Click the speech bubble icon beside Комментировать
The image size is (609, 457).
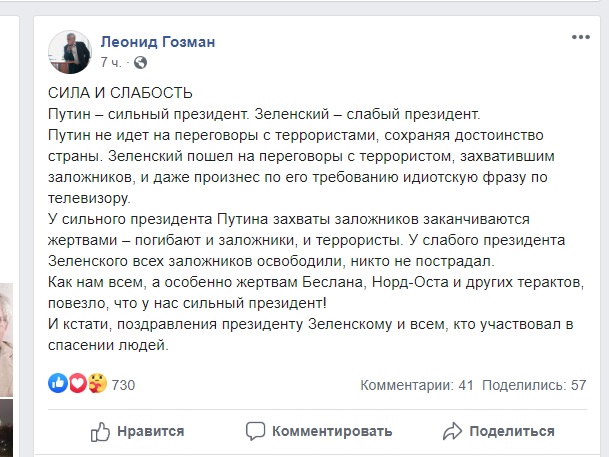click(257, 431)
